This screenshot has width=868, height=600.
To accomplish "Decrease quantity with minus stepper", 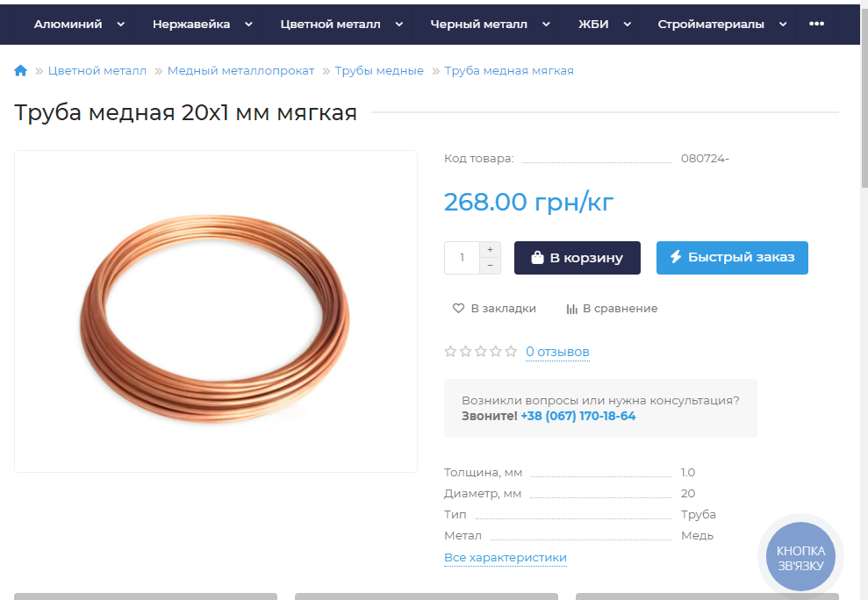I will (x=490, y=266).
